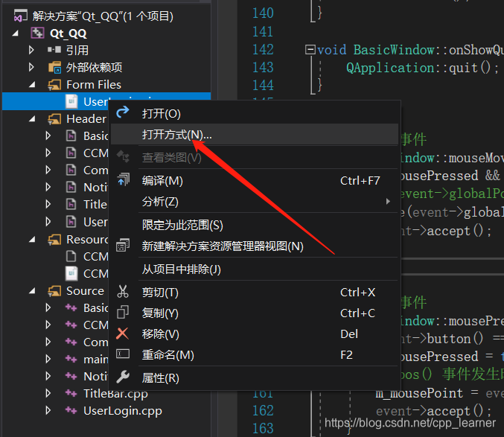Collapse the Header folder
Viewport: 504px width, 437px height.
tap(32, 119)
